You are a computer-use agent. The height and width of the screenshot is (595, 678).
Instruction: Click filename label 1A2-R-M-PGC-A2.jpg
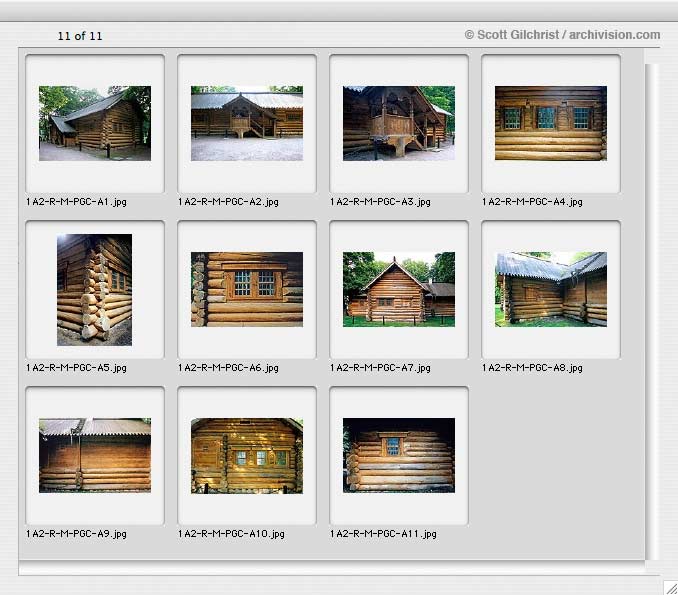pyautogui.click(x=228, y=202)
